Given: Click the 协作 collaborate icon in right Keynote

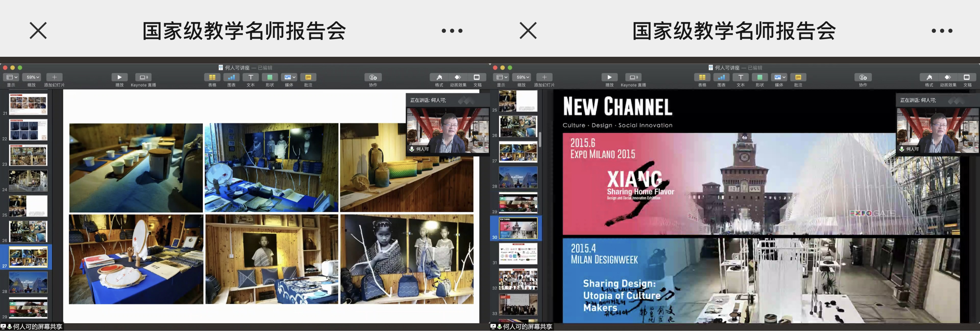Looking at the screenshot, I should pyautogui.click(x=863, y=77).
